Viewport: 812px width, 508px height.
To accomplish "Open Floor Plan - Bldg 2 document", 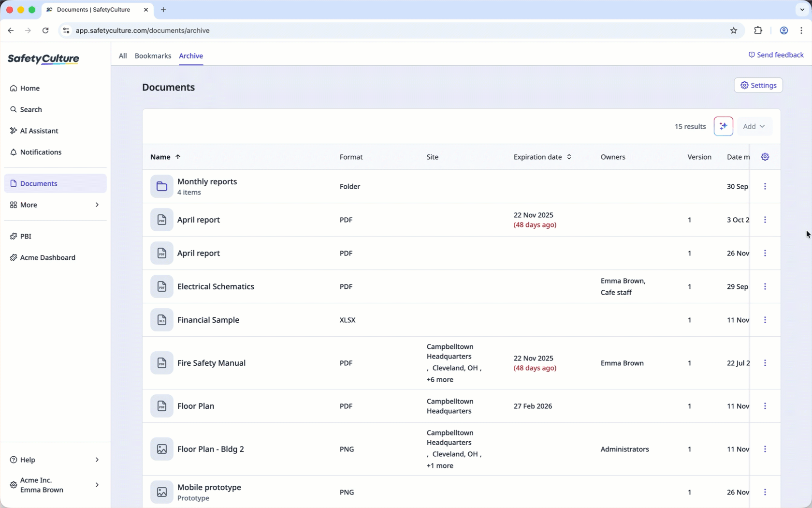I will coord(211,449).
